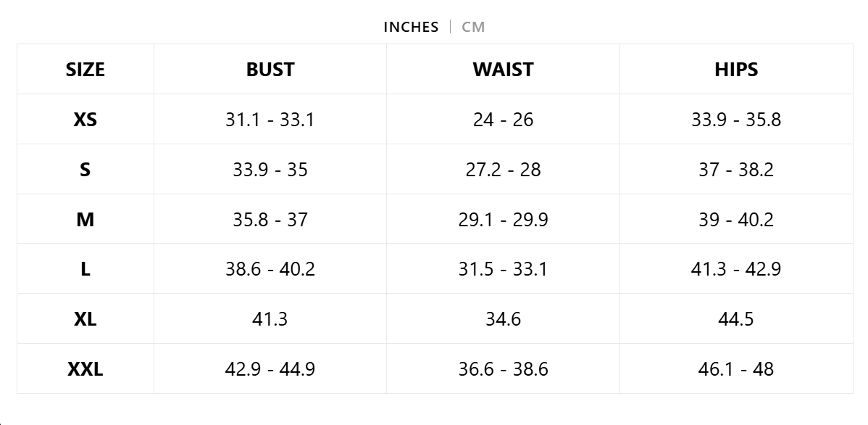Screen dimensions: 868x425
Task: Click the BUST column header
Action: [x=270, y=70]
